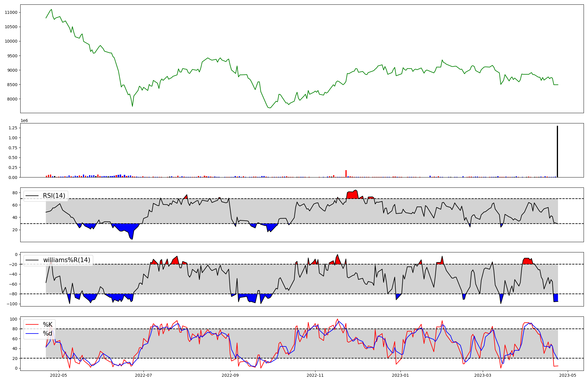Click the -100 williams%R axis tick label
Image resolution: width=588 pixels, height=382 pixels.
coord(12,304)
